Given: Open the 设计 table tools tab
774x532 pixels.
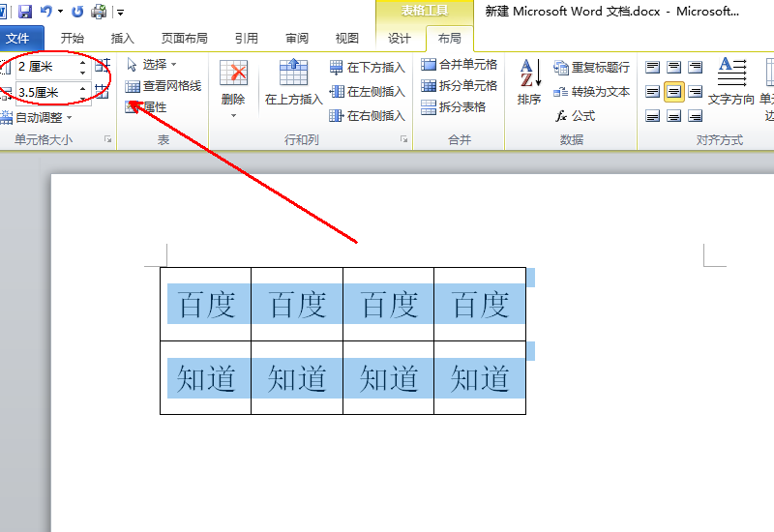Looking at the screenshot, I should (x=400, y=38).
